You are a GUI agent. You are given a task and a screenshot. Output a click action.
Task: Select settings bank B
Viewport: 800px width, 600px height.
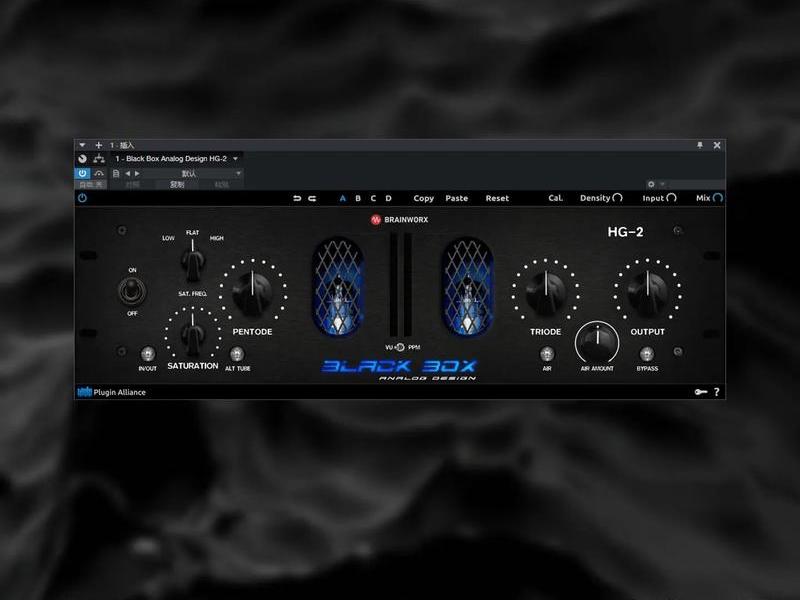click(x=358, y=198)
